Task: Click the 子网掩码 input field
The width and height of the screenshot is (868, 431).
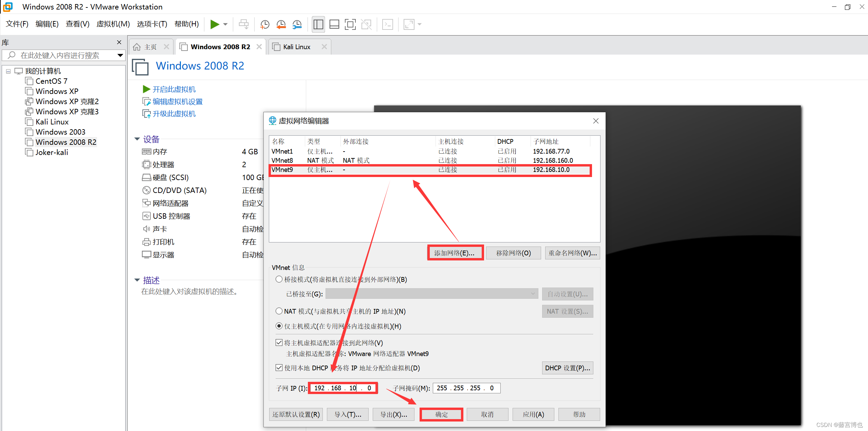Action: 466,388
